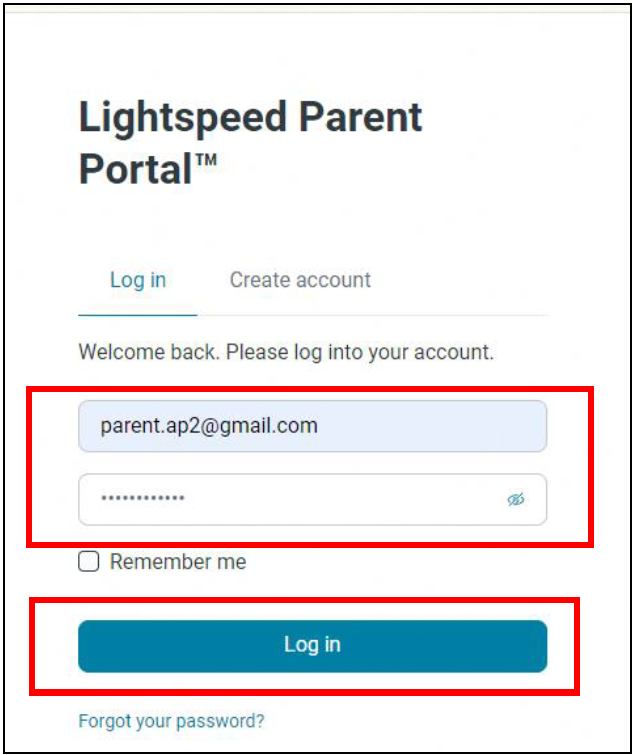
Task: Select the Log in tab
Action: (138, 280)
